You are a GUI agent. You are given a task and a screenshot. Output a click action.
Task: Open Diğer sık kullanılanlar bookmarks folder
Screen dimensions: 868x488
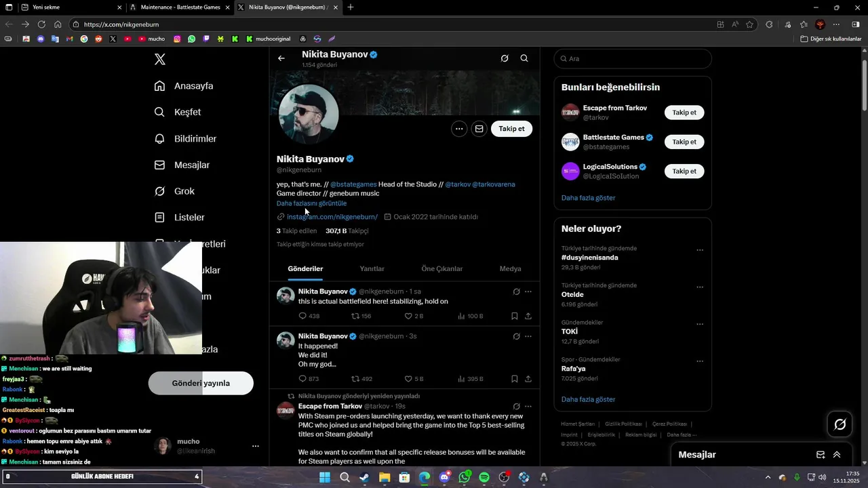click(831, 39)
